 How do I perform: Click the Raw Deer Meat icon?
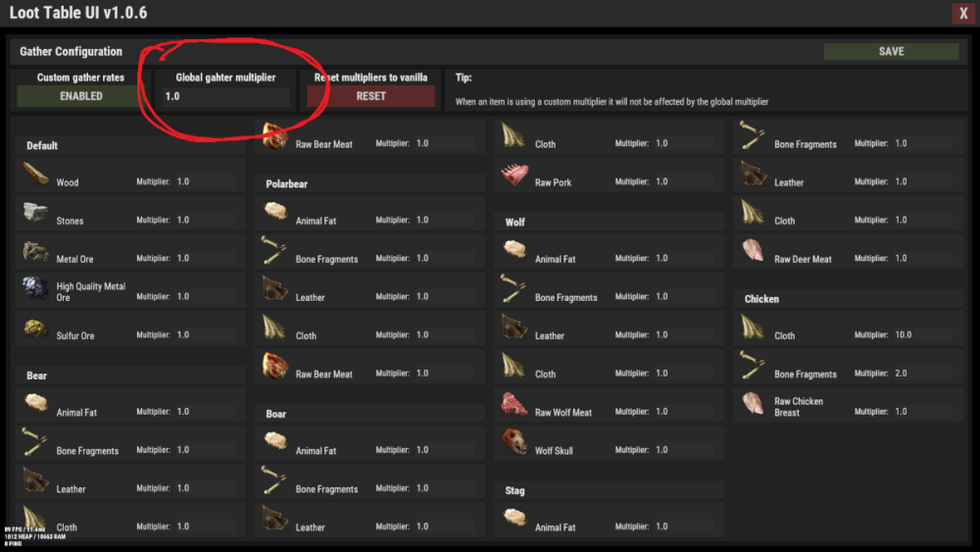754,251
